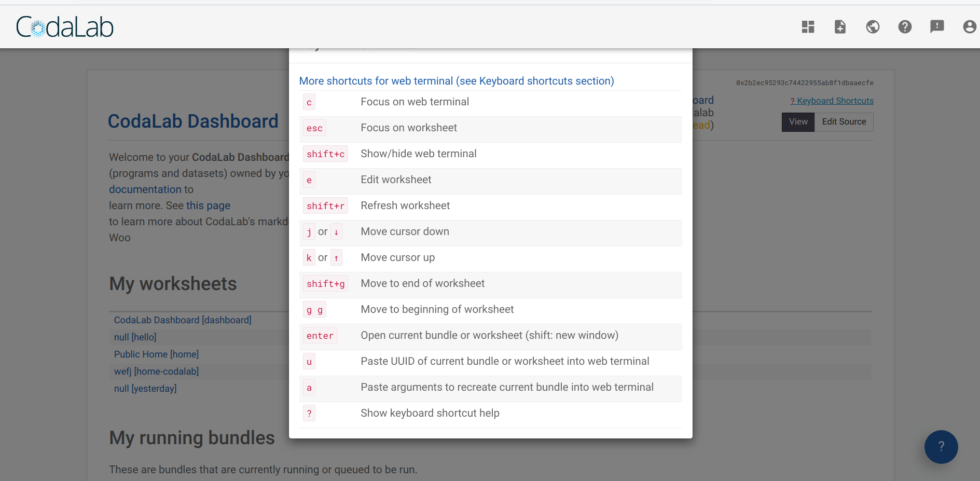Switch worksheet to View mode
980x481 pixels.
coord(797,121)
